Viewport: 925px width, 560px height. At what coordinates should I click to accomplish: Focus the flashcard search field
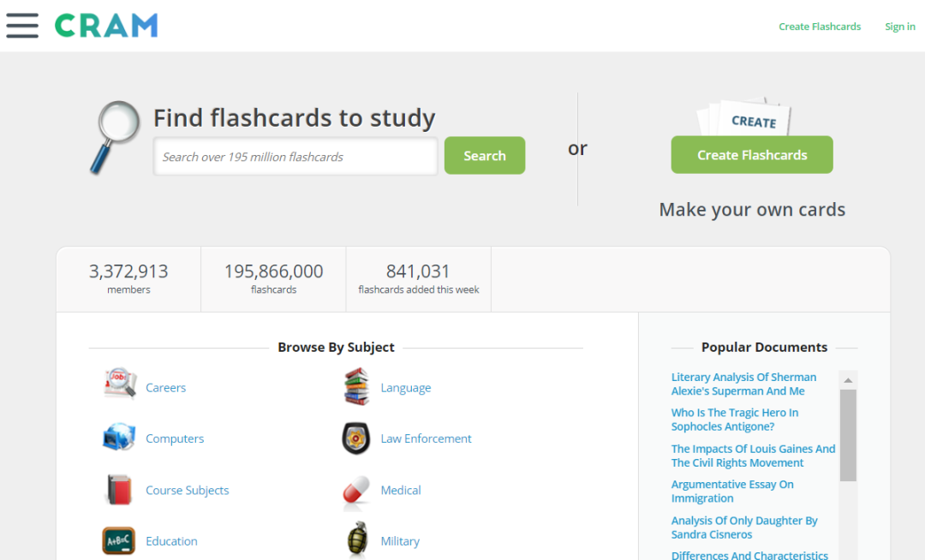[295, 157]
